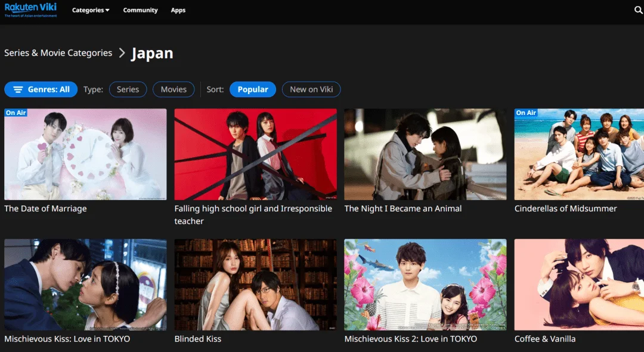Open the search magnifier icon
This screenshot has height=352, width=644.
pos(638,10)
